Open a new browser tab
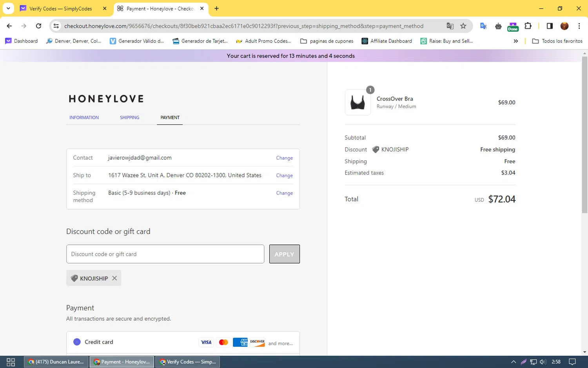Image resolution: width=588 pixels, height=368 pixels. click(216, 8)
